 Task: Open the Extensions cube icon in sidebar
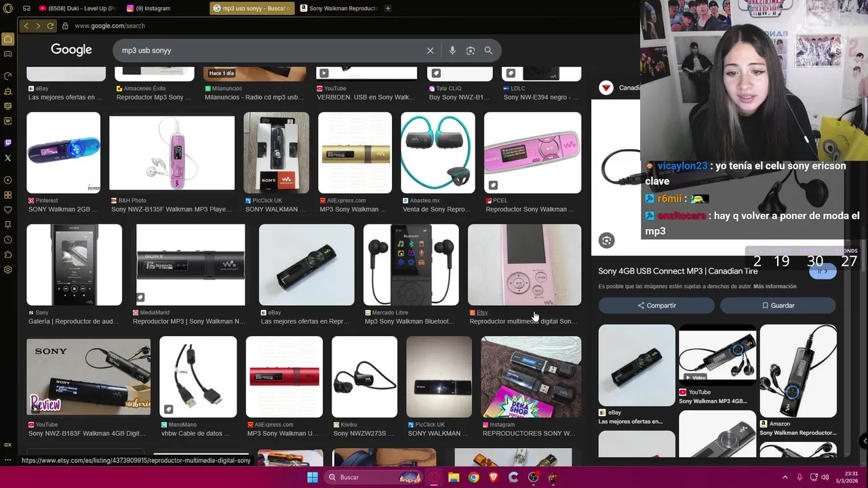click(8, 255)
